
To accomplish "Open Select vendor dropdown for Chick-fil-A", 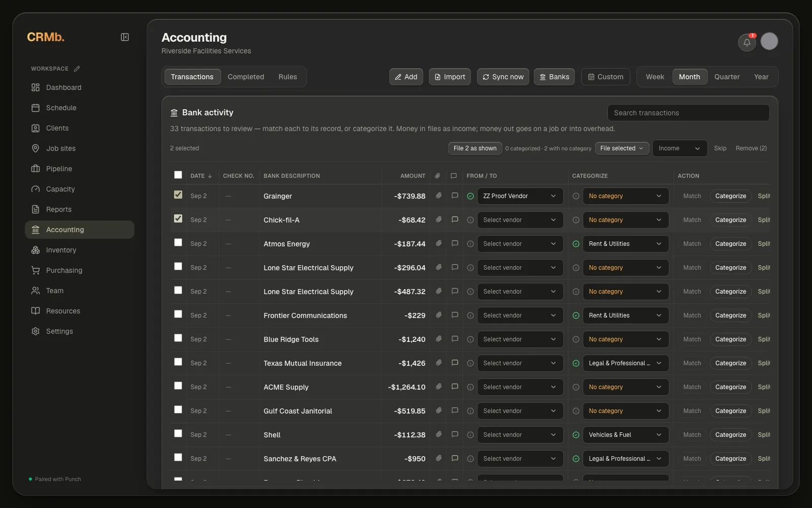I will (520, 220).
